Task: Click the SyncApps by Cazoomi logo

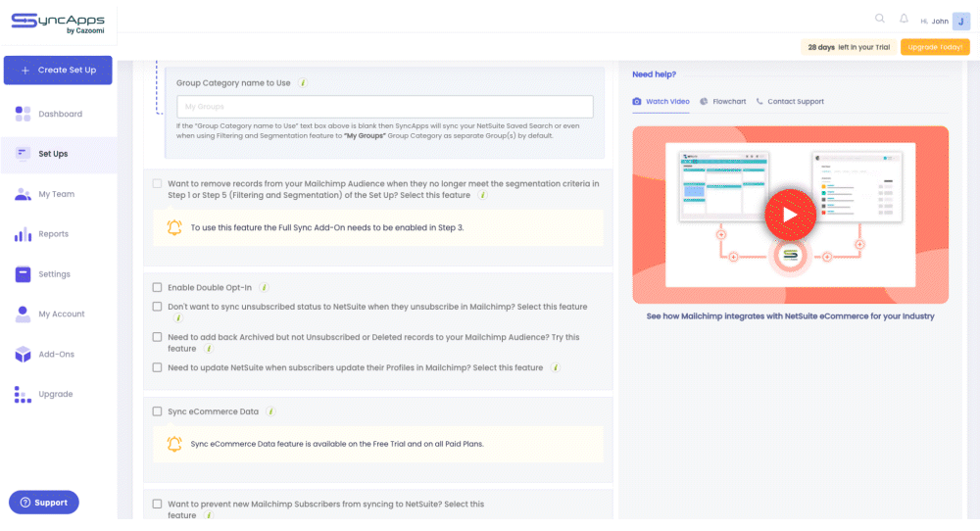Action: 58,24
